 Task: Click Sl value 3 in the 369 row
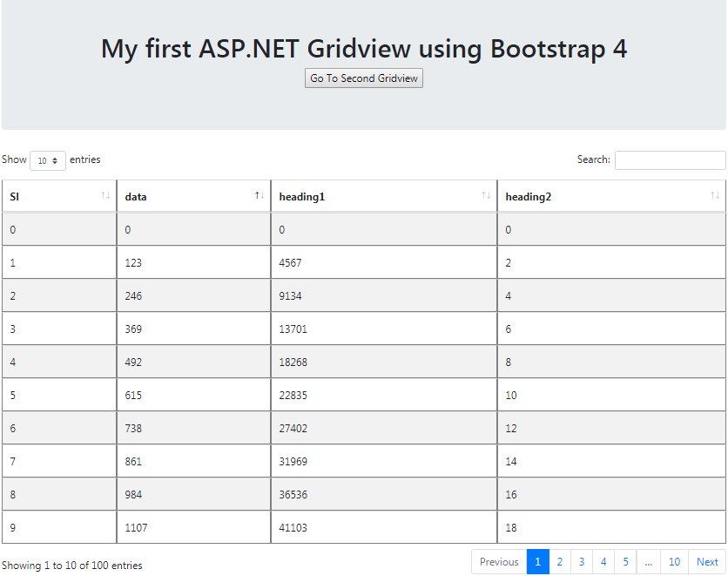coord(59,329)
